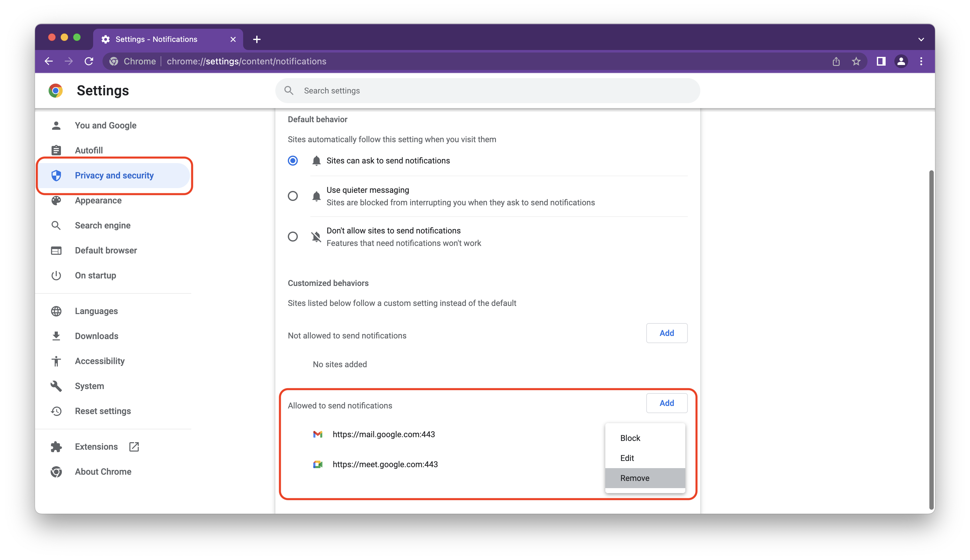Click the Chrome logo beside Settings
This screenshot has height=560, width=970.
[x=56, y=91]
